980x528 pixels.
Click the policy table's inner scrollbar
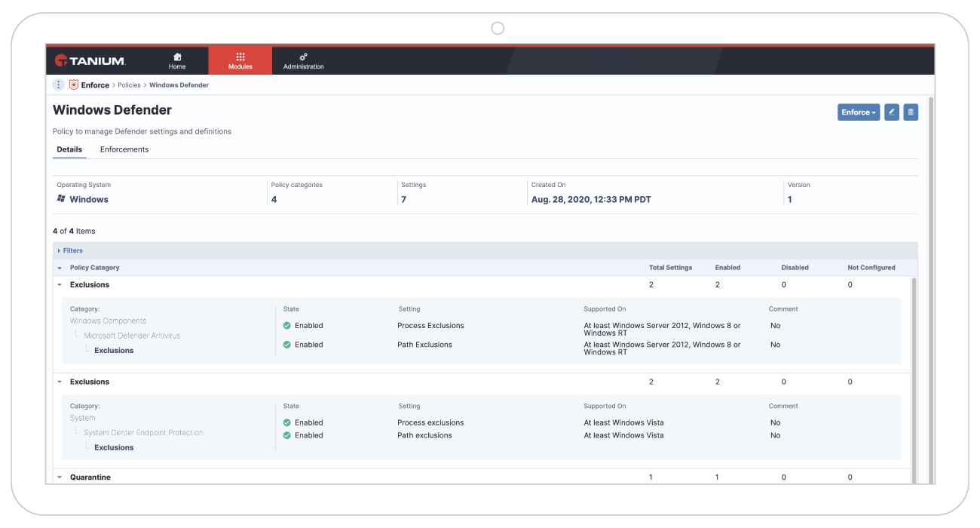tap(914, 381)
